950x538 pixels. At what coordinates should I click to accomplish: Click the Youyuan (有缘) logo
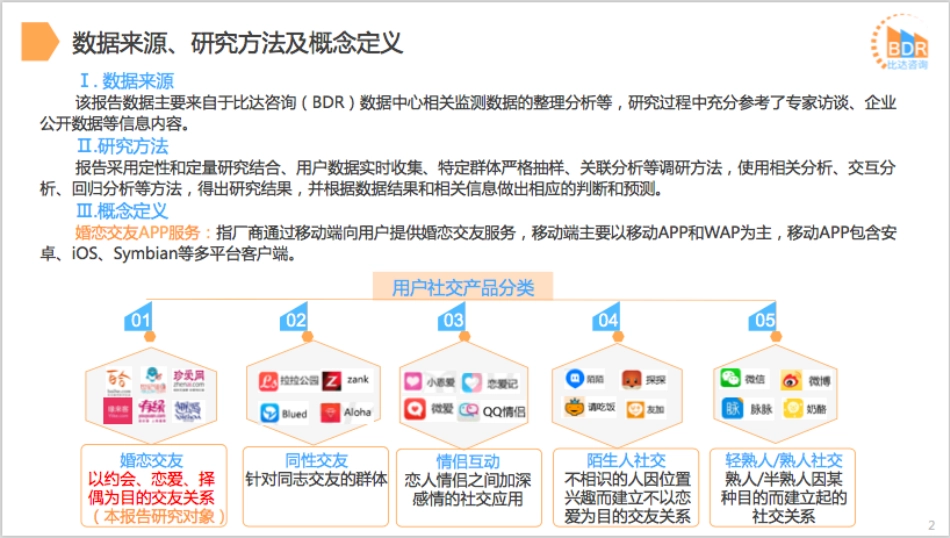(152, 410)
